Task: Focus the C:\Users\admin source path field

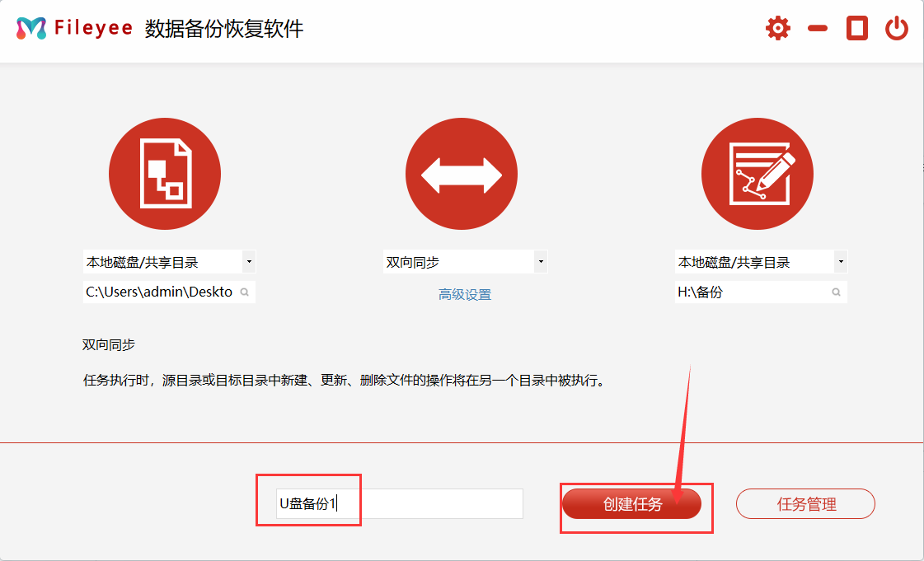Action: 159,292
